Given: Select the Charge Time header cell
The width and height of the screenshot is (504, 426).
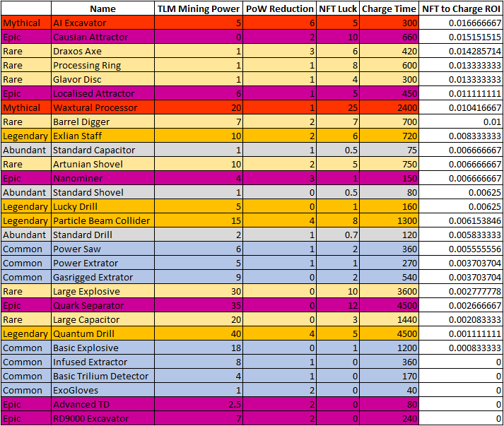Looking at the screenshot, I should [x=389, y=8].
